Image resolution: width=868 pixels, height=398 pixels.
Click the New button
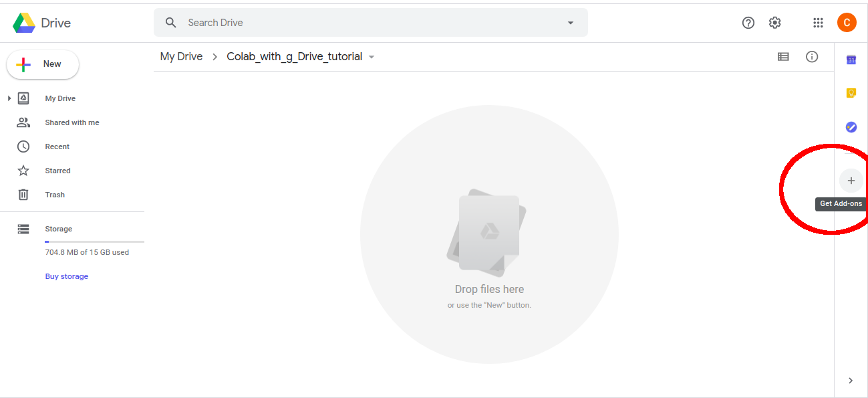click(x=42, y=64)
